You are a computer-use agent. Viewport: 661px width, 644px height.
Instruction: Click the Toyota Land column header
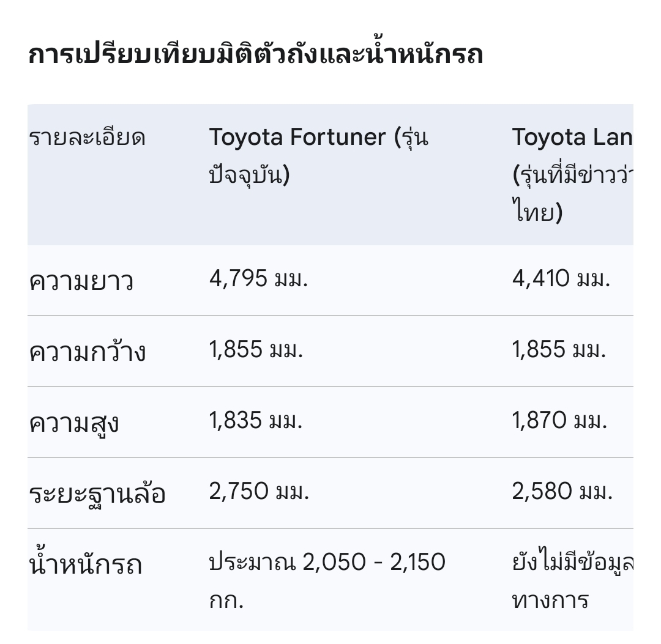click(x=572, y=174)
